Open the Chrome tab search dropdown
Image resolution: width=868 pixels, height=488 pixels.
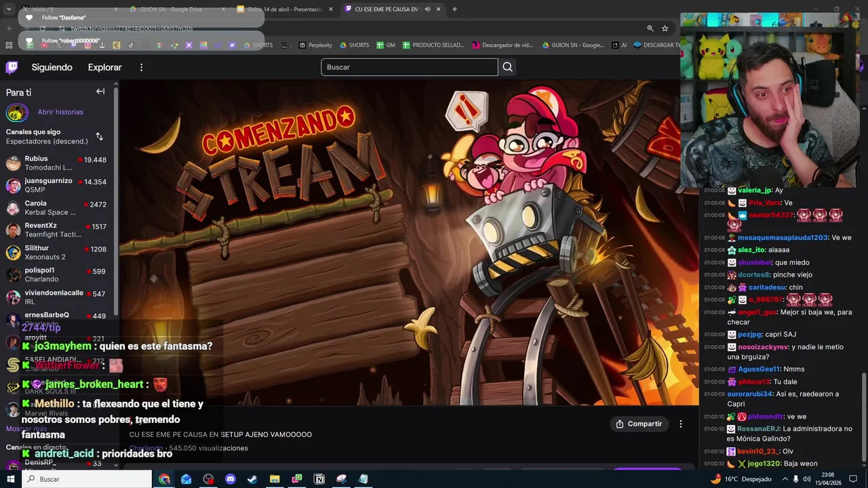point(8,9)
